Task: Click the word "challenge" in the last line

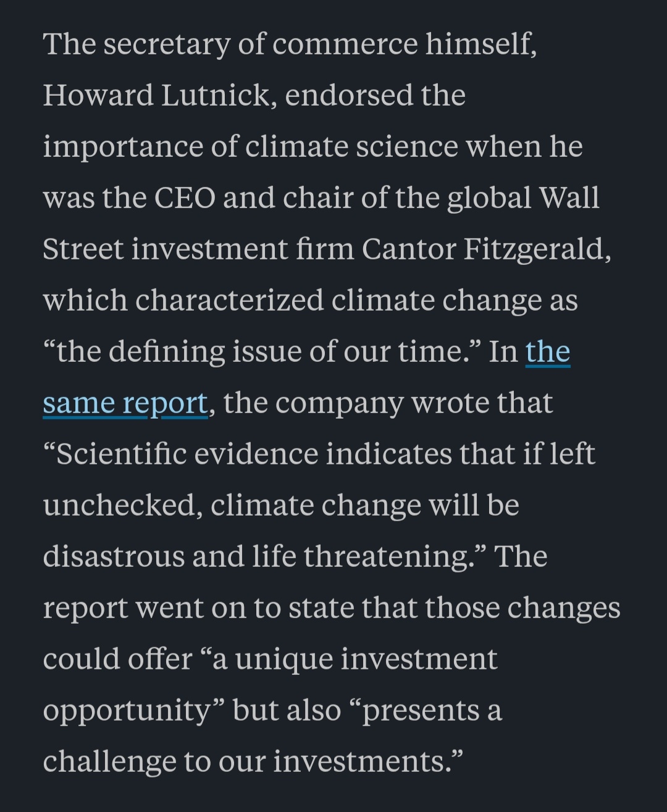Action: [x=109, y=761]
